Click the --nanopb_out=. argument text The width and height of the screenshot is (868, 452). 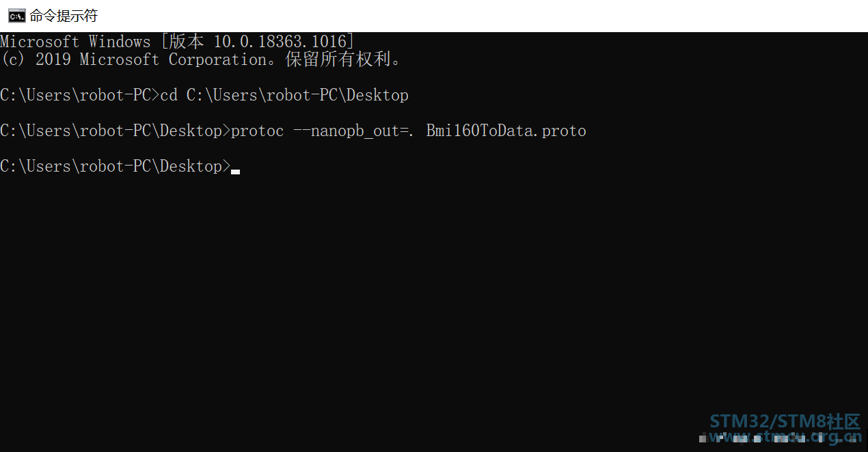(354, 131)
